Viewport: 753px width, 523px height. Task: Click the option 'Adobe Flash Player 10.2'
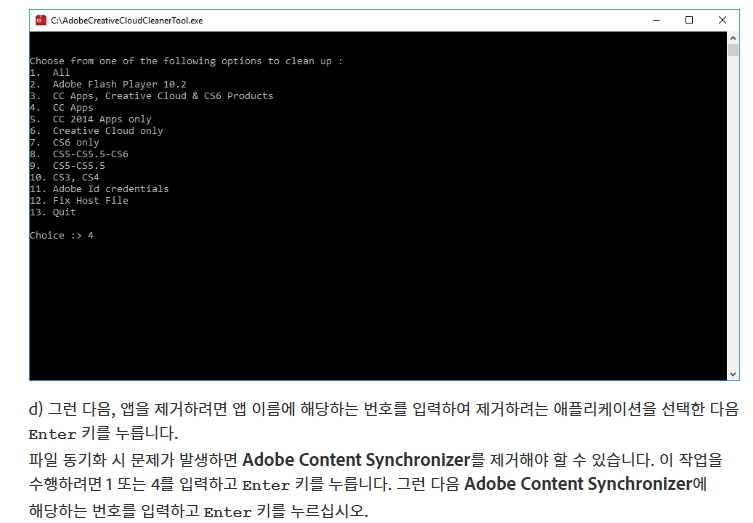[120, 85]
